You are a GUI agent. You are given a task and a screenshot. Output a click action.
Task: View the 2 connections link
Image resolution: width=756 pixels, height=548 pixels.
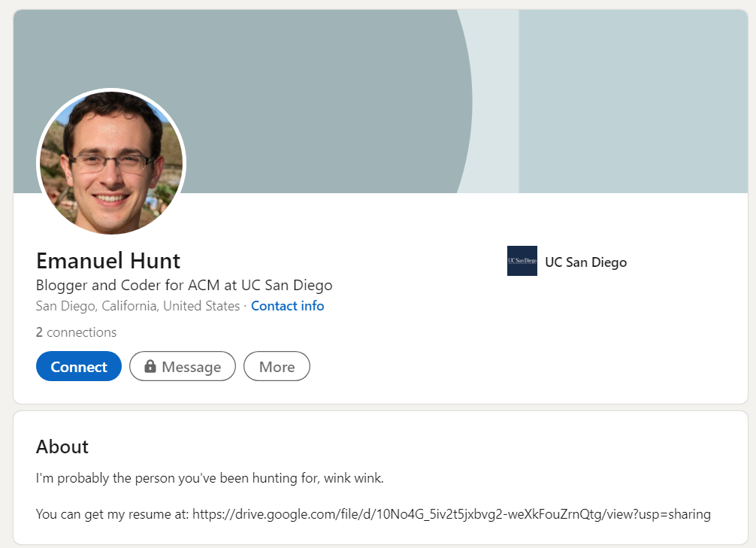coord(76,332)
